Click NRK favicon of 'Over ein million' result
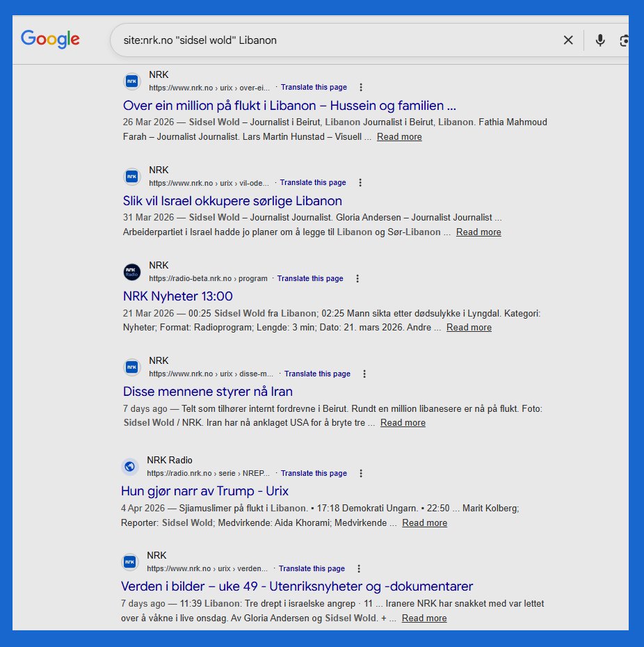Image resolution: width=644 pixels, height=647 pixels. coord(132,81)
